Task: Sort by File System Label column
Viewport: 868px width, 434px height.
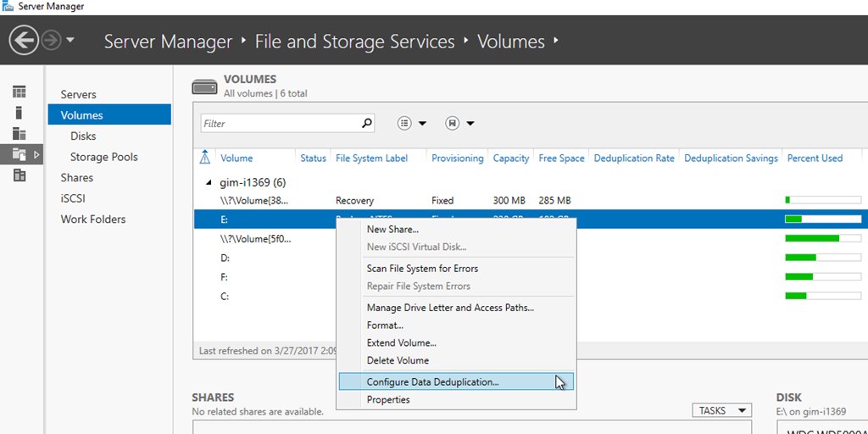Action: [371, 159]
